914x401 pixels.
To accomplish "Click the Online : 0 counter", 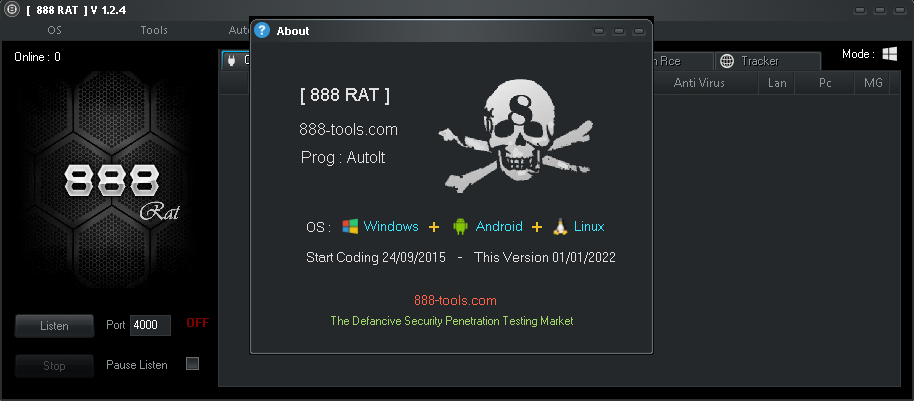I will point(37,57).
